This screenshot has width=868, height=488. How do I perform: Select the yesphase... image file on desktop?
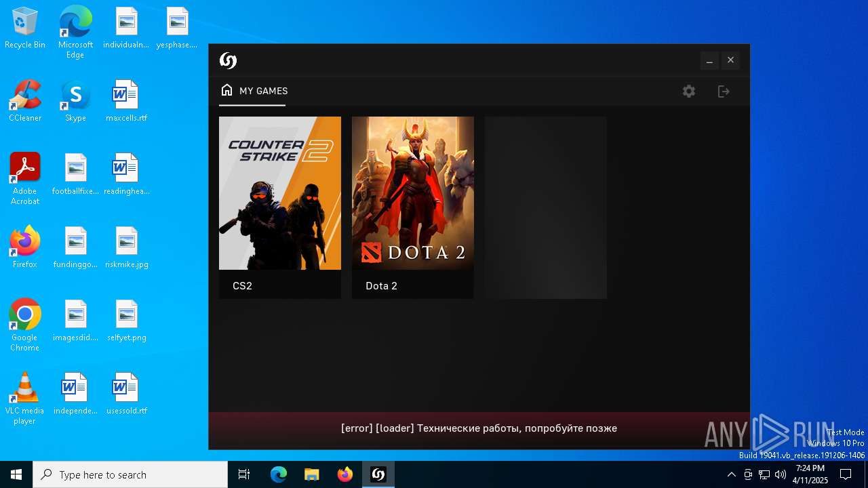(x=177, y=28)
